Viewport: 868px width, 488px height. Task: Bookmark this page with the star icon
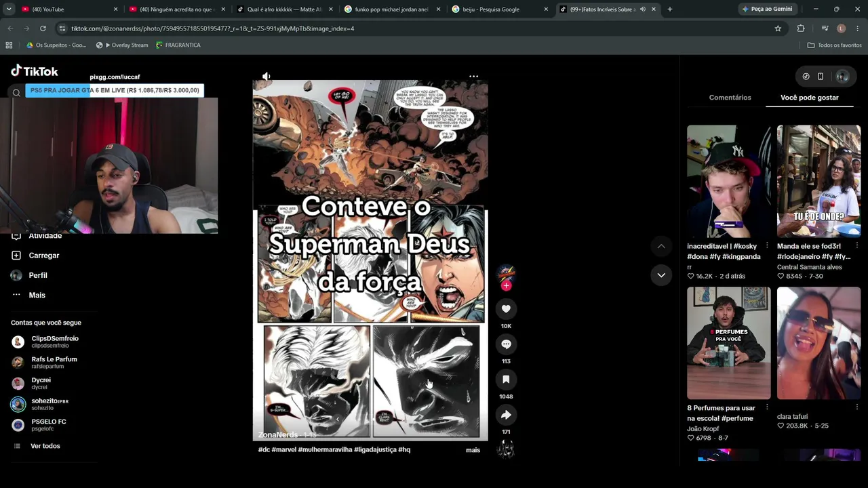point(778,28)
